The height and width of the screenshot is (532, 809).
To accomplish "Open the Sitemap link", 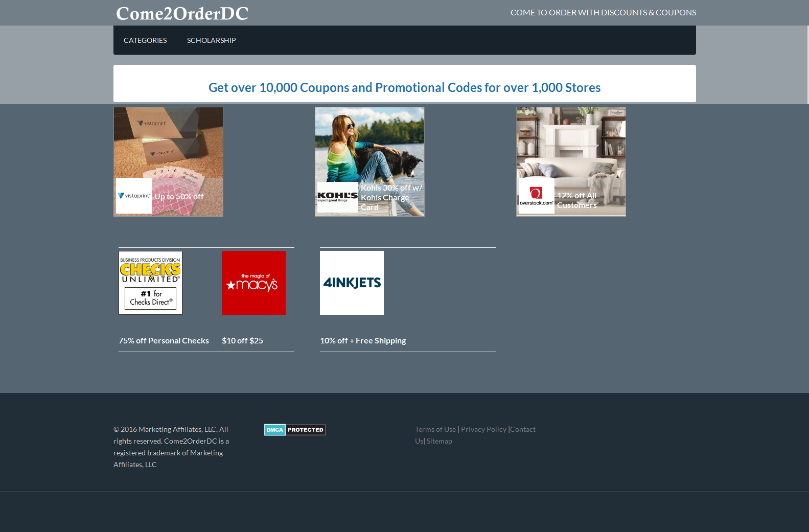I will [440, 441].
